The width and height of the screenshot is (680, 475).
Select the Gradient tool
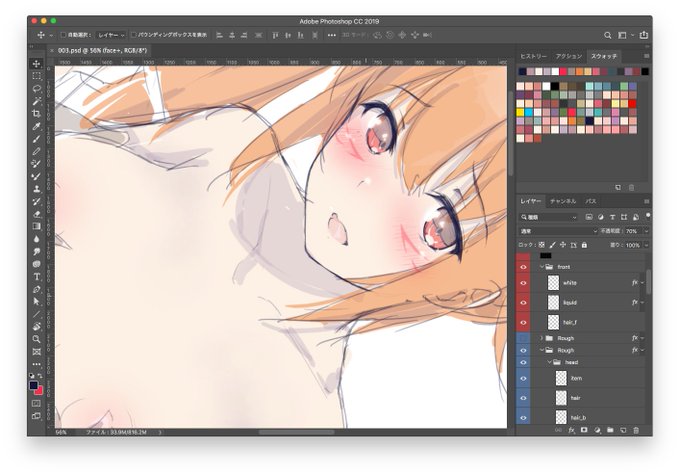click(36, 226)
